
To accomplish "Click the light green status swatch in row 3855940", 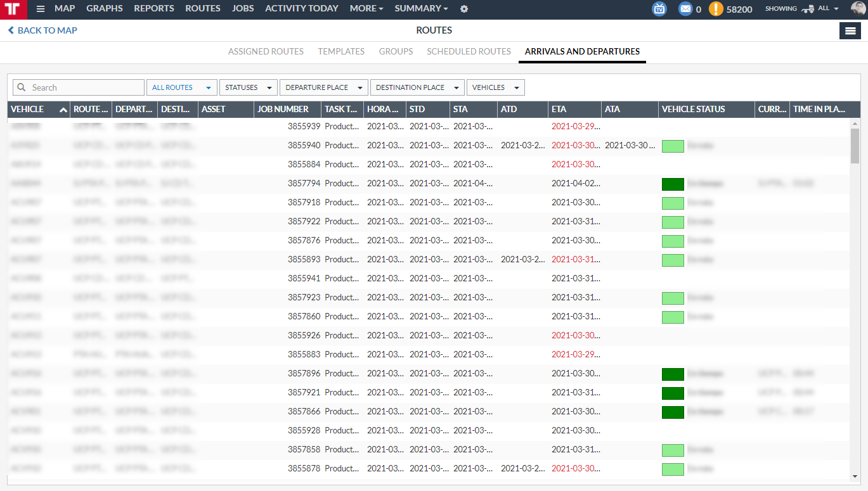I will pos(673,146).
